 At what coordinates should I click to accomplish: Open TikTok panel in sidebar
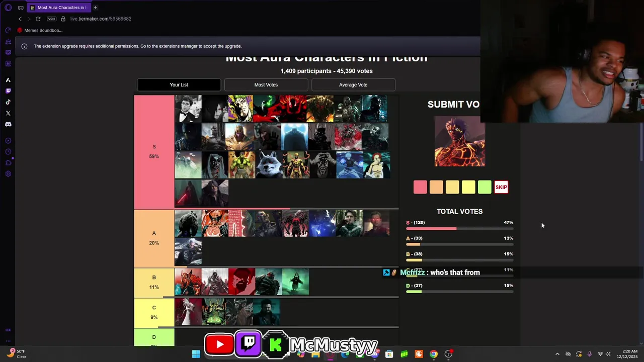coord(8,102)
